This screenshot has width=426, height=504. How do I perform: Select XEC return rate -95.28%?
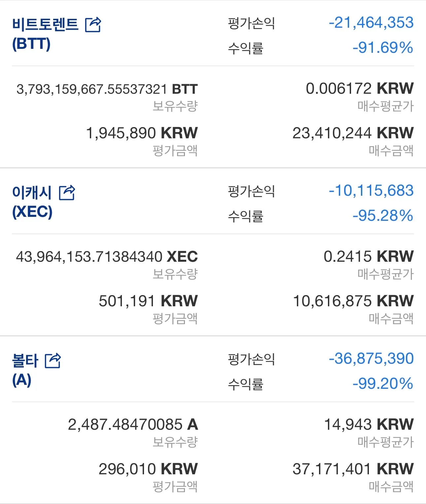(x=382, y=216)
